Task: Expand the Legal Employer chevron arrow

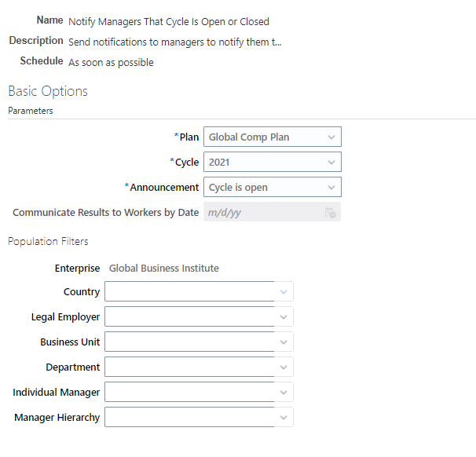Action: coord(284,317)
